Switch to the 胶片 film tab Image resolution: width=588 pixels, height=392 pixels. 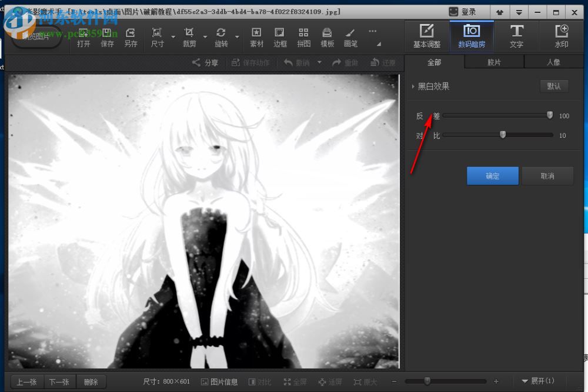(x=494, y=62)
